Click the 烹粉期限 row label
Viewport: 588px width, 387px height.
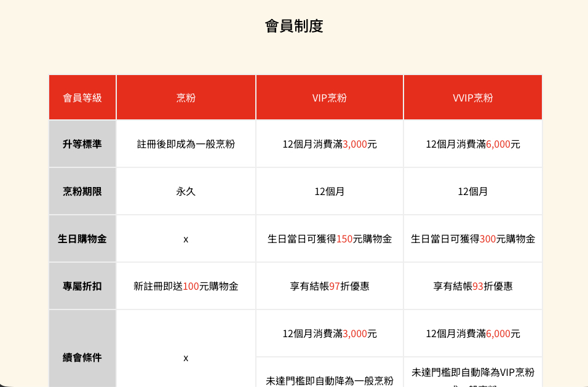click(82, 191)
